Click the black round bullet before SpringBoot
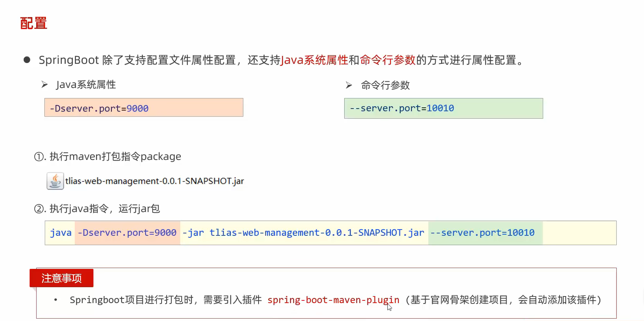Image resolution: width=644 pixels, height=321 pixels. 27,60
